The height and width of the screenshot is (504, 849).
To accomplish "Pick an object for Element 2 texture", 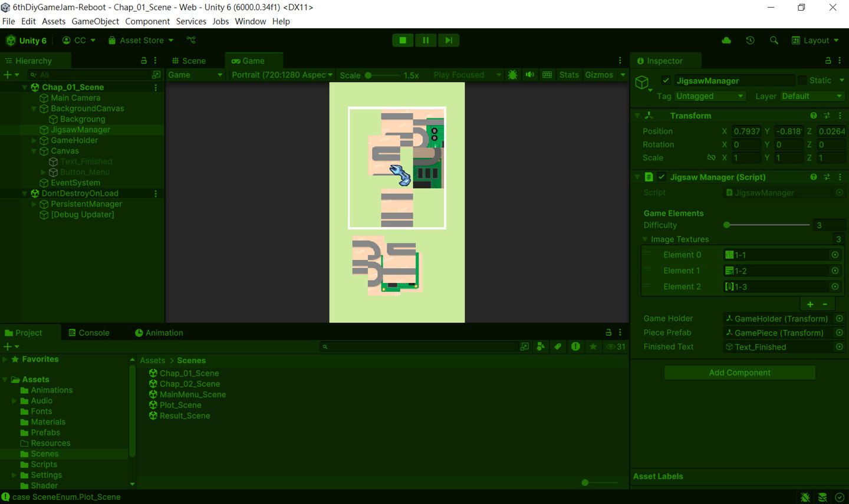I will pyautogui.click(x=835, y=286).
